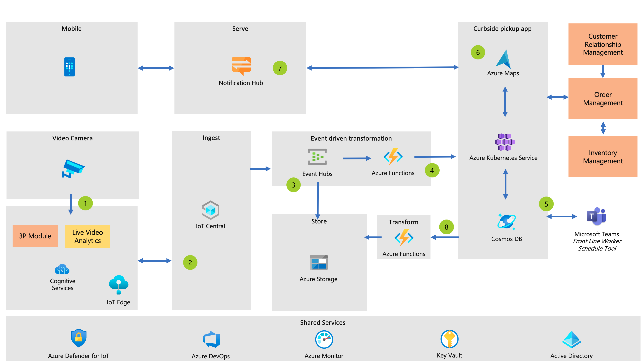Select the Azure Defender for IoT label

[x=79, y=356]
